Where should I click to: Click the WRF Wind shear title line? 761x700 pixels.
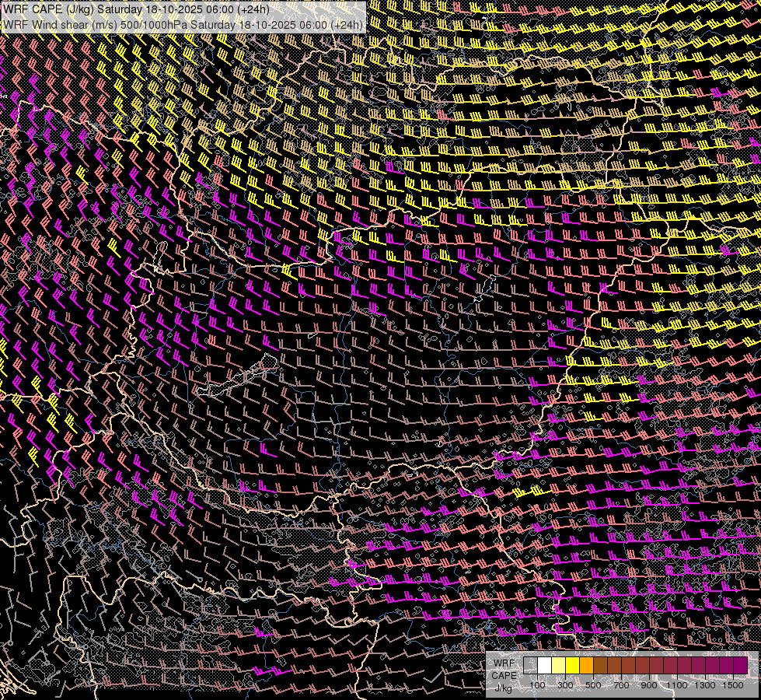coord(183,24)
